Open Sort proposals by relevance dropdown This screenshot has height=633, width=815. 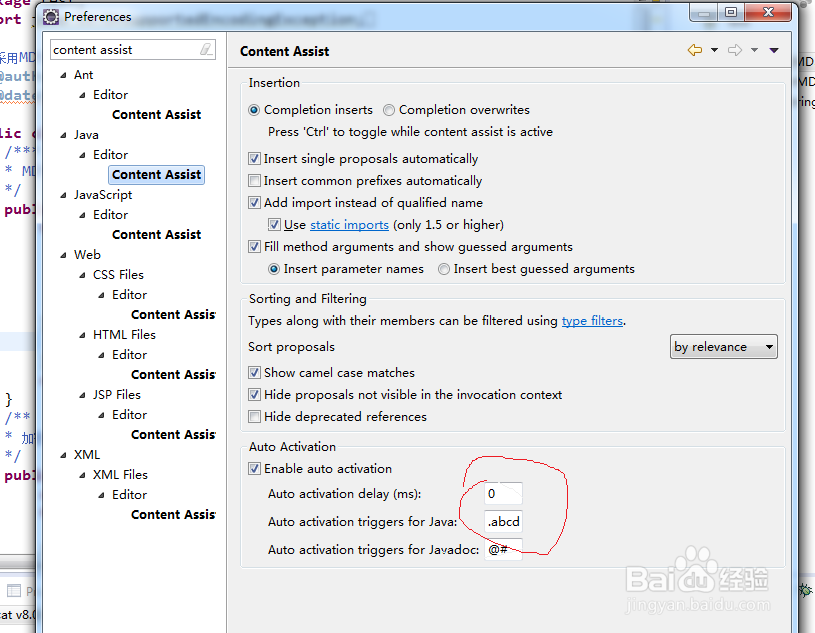pos(724,347)
